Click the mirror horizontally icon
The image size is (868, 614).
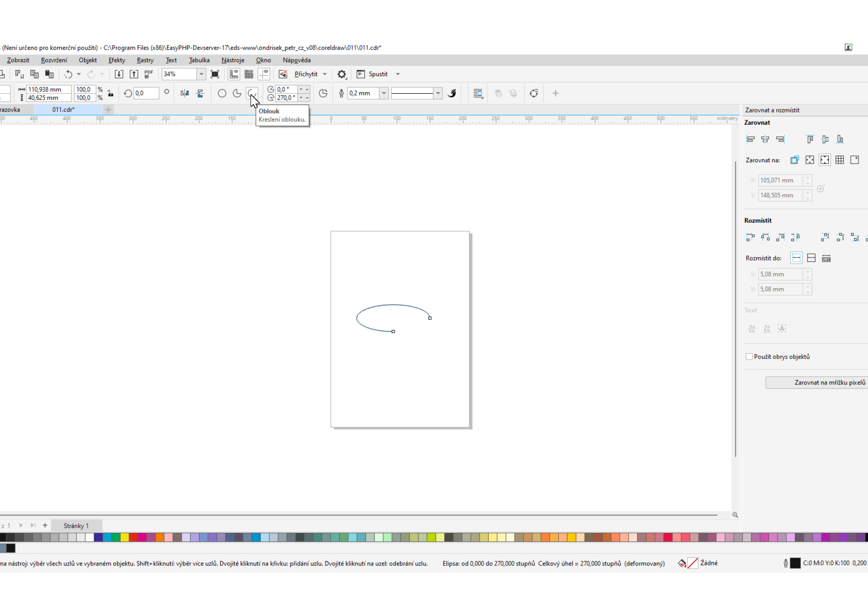pos(184,93)
